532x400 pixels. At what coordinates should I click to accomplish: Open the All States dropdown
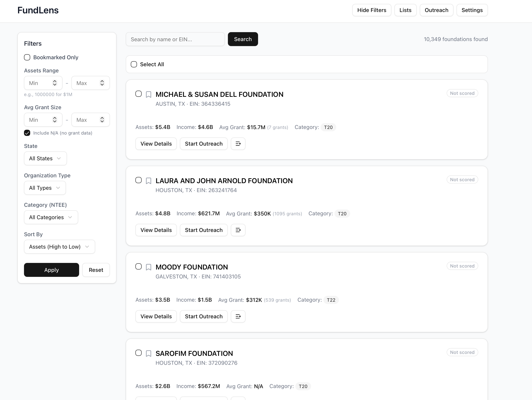pyautogui.click(x=45, y=158)
